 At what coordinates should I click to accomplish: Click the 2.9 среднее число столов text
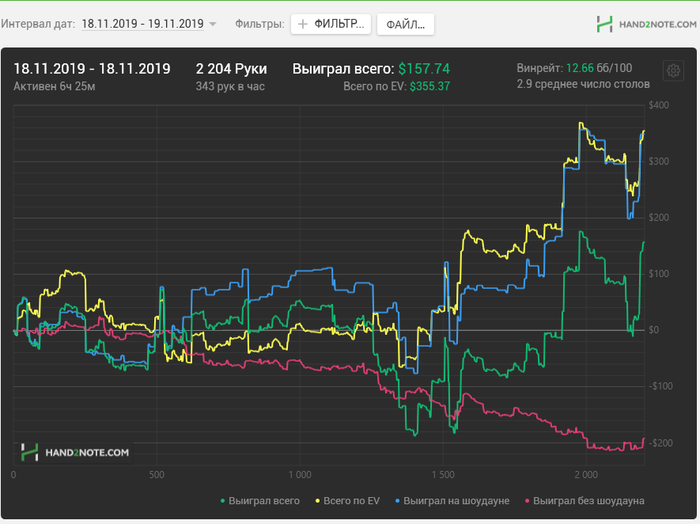583,84
